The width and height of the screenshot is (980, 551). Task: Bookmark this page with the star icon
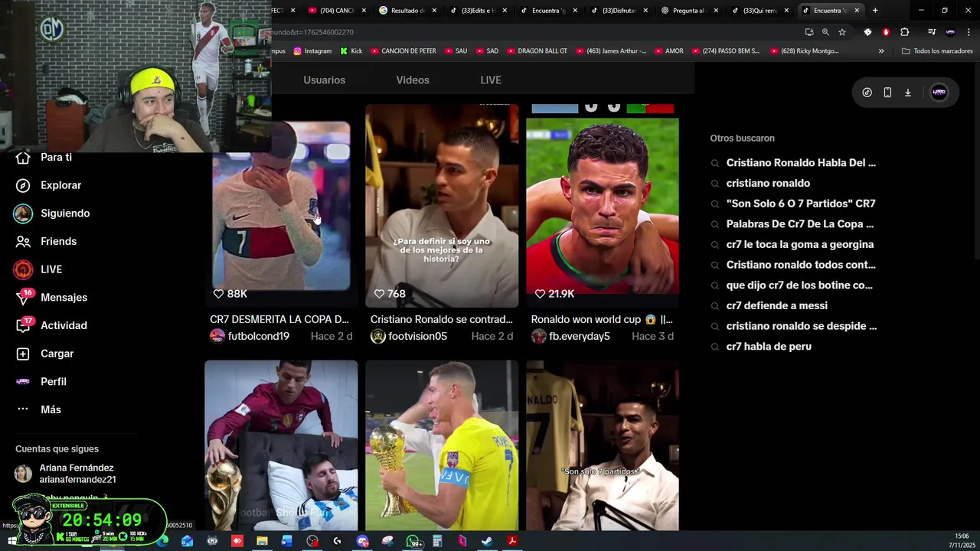pyautogui.click(x=842, y=32)
